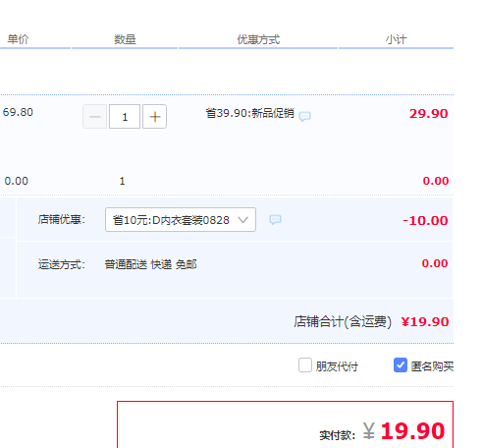Screen dimensions: 483x448
Task: Click the quantity input field showing 1
Action: 125,117
